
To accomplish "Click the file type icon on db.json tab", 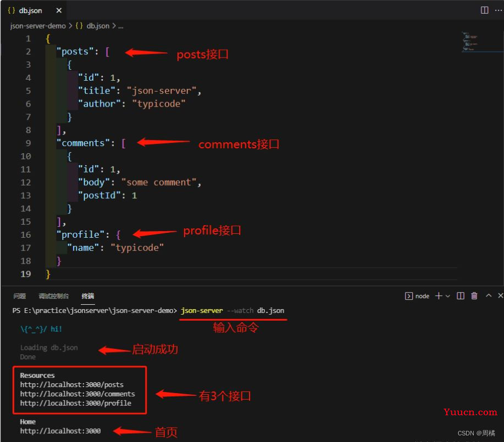I will coord(11,10).
